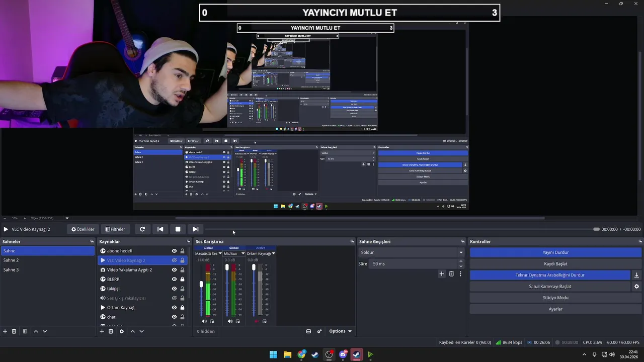Click Sanal Kamerayı Başlat
The width and height of the screenshot is (644, 362).
coord(550,286)
